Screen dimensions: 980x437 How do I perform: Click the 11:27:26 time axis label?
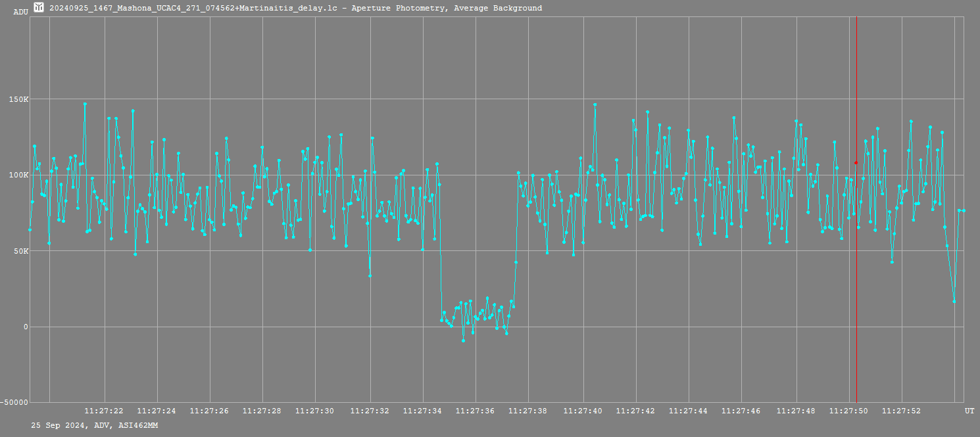coord(209,411)
